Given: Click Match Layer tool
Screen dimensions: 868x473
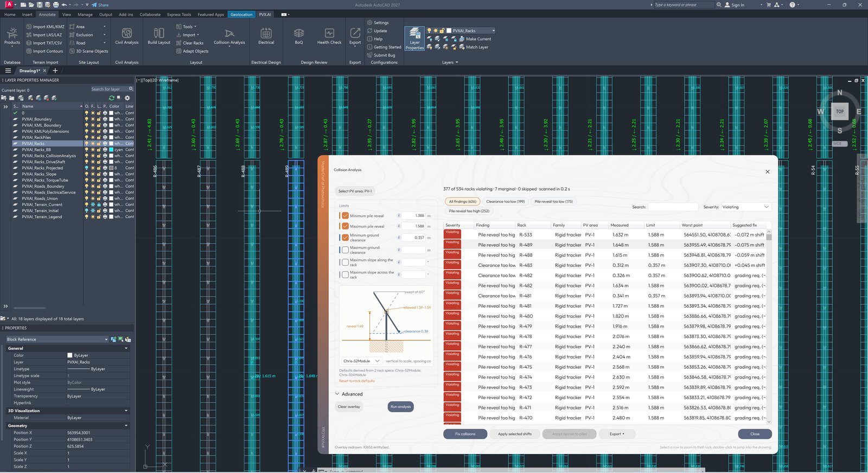Looking at the screenshot, I should pyautogui.click(x=473, y=47).
